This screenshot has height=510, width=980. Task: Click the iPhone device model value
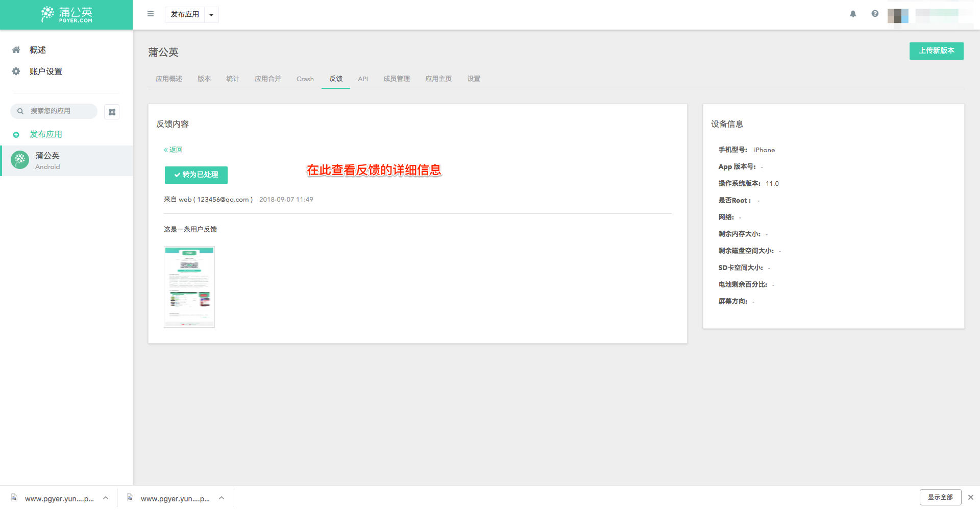click(764, 150)
